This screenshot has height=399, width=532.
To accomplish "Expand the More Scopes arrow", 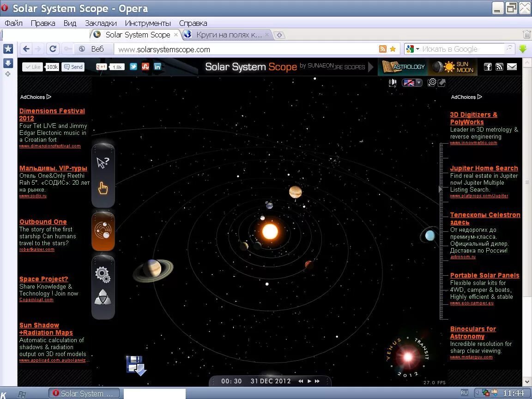I will tap(371, 67).
